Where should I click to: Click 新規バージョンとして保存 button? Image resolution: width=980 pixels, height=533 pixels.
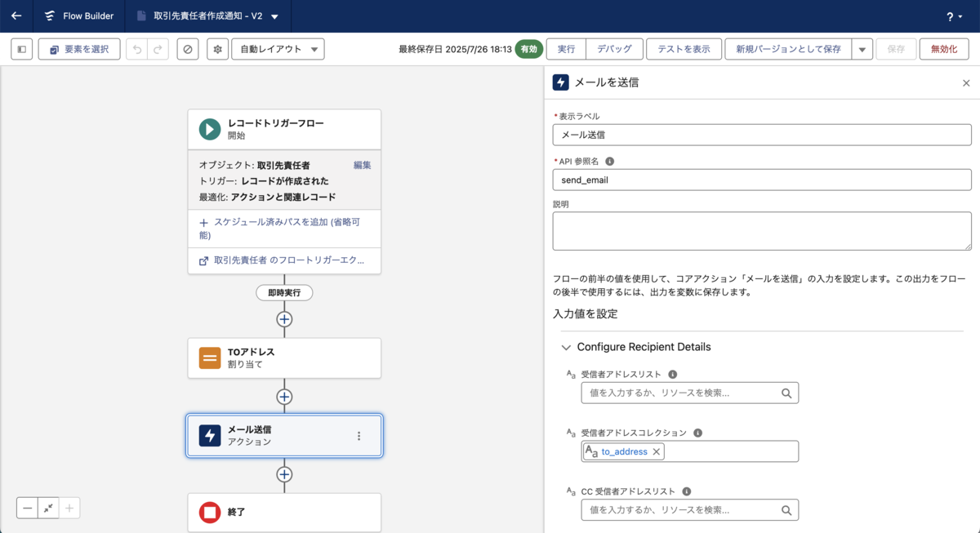click(788, 49)
